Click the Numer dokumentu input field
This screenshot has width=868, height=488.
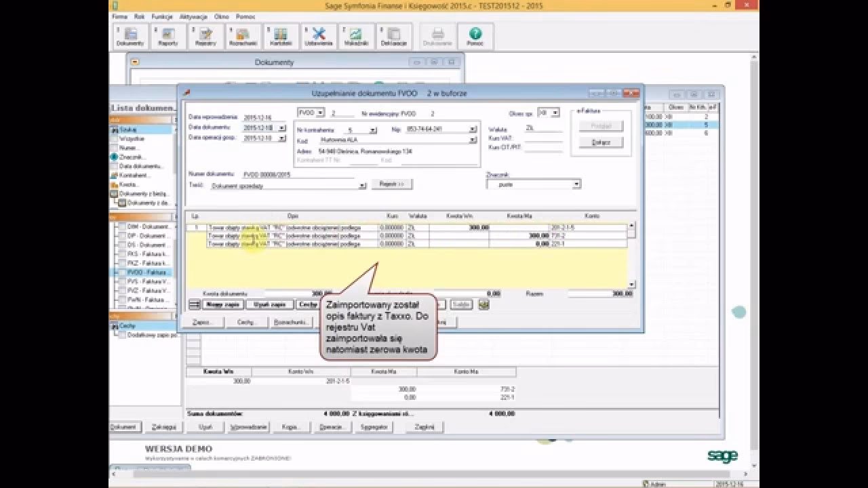click(x=298, y=175)
